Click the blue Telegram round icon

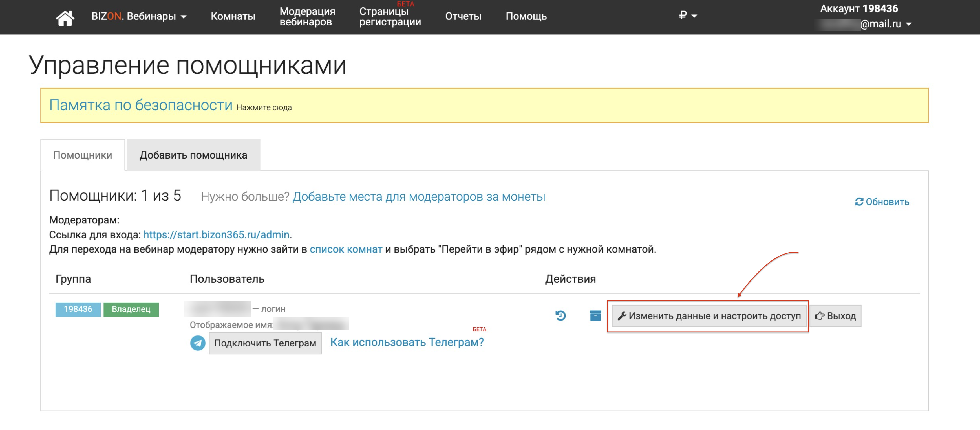197,343
